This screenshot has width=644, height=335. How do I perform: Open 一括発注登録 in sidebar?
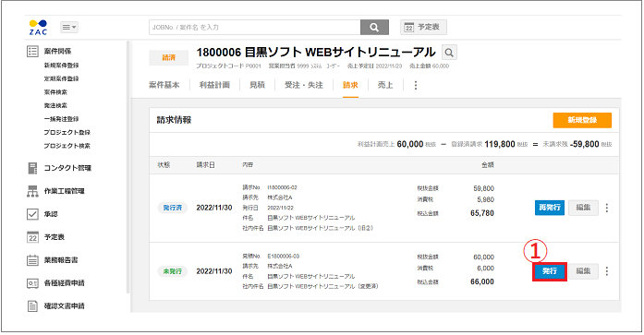[x=61, y=119]
